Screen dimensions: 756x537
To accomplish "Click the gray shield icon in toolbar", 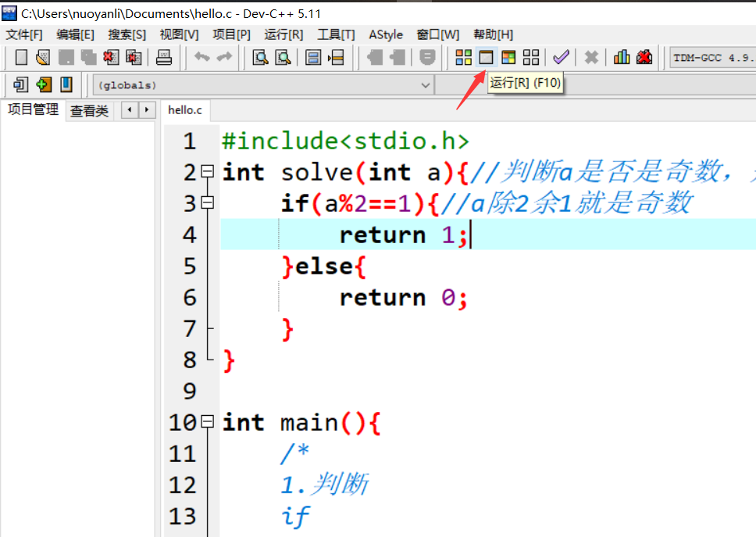I will click(x=427, y=57).
